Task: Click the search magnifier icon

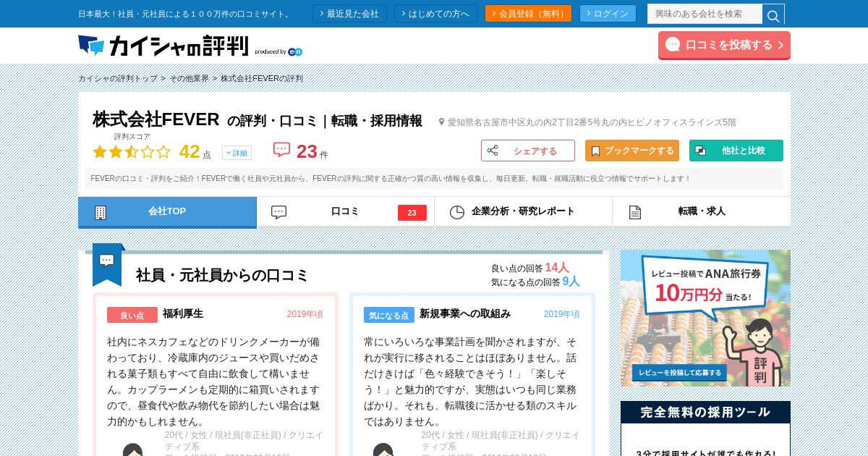Action: tap(773, 14)
